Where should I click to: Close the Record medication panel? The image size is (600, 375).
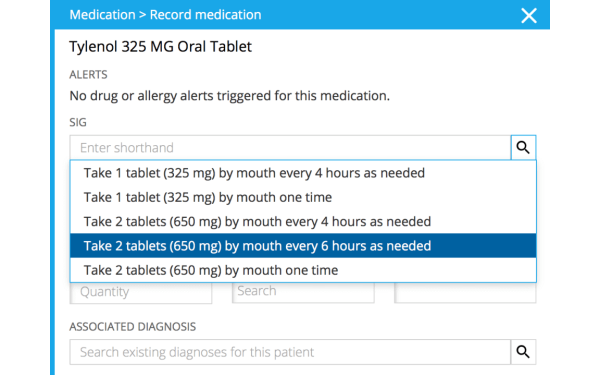(x=529, y=16)
